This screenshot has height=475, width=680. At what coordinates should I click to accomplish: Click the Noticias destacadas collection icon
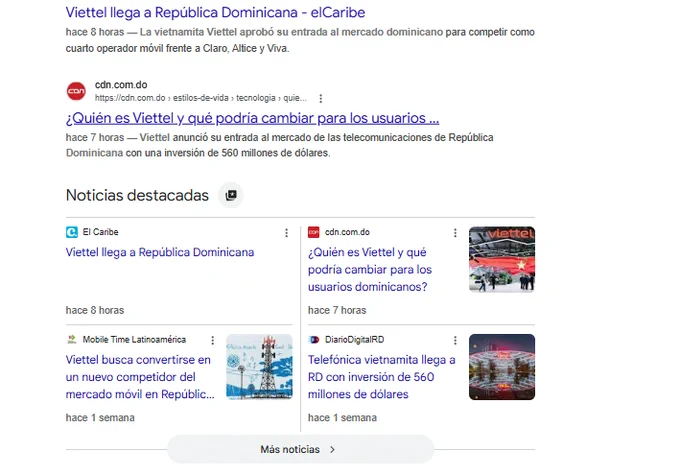click(231, 195)
